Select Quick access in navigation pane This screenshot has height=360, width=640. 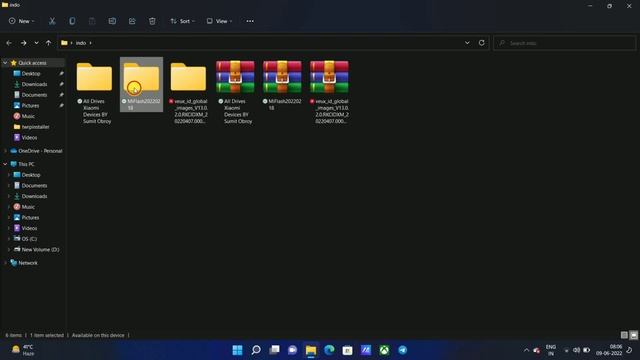point(32,63)
